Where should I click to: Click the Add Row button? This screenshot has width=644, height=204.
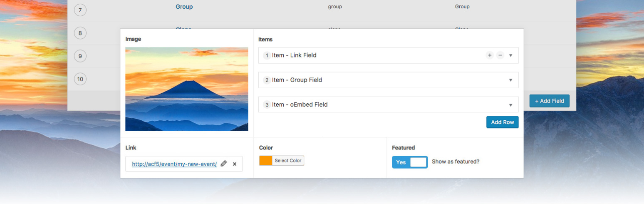coord(502,122)
